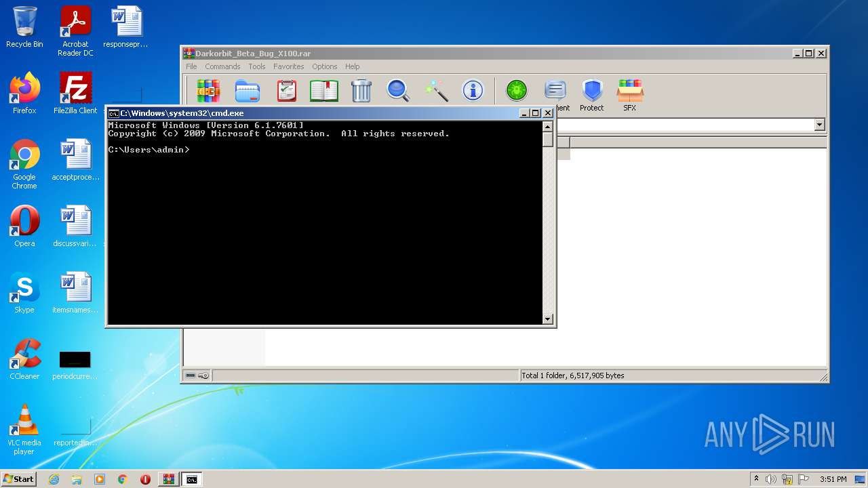Maximize the WinRAR window

809,54
